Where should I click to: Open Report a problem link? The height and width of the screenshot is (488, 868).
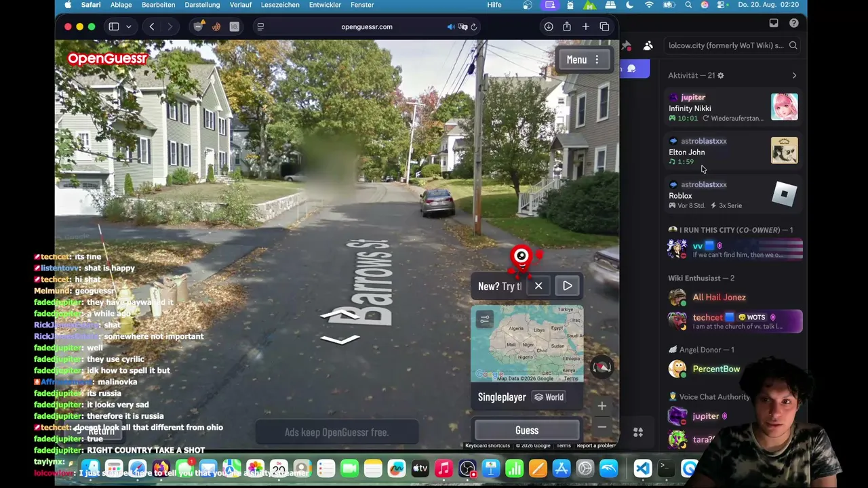click(595, 445)
